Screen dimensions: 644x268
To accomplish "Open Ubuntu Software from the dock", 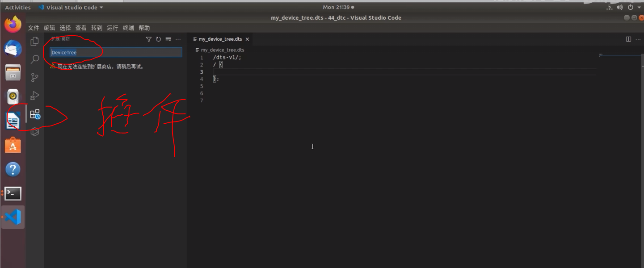I will click(13, 145).
